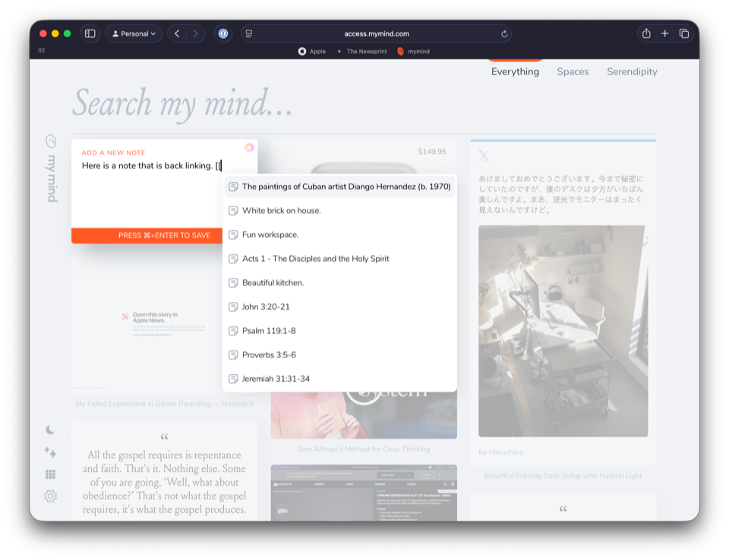Go back to the previous page
This screenshot has height=560, width=729.
click(x=177, y=33)
